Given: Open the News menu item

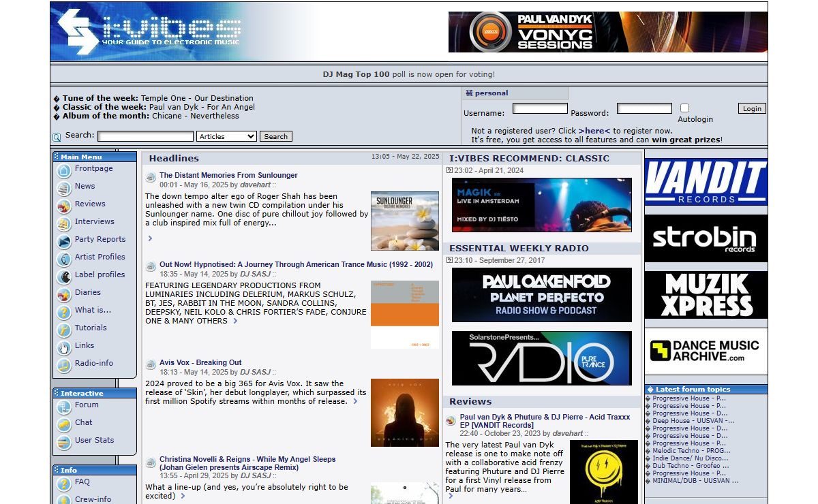Looking at the screenshot, I should click(85, 186).
